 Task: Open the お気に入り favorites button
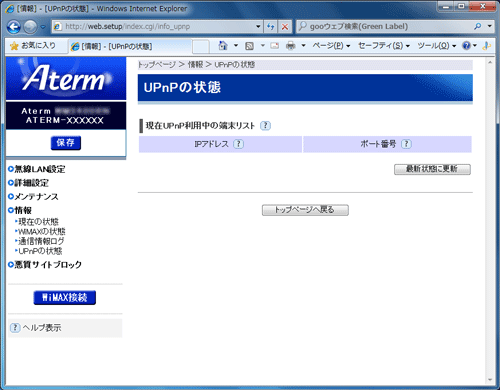[33, 46]
